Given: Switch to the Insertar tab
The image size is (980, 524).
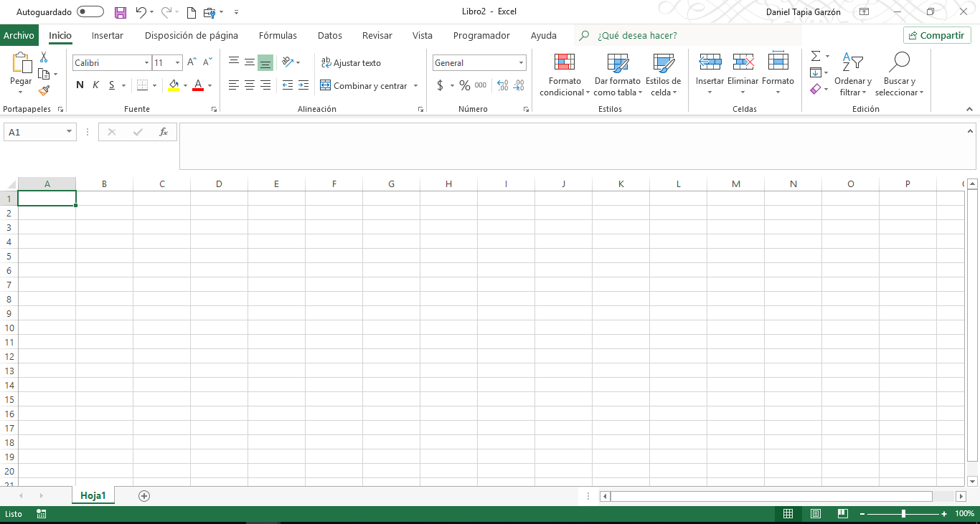Looking at the screenshot, I should click(108, 35).
